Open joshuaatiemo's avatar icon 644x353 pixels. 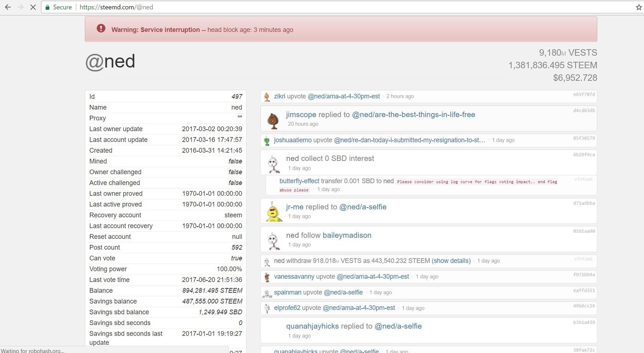267,141
